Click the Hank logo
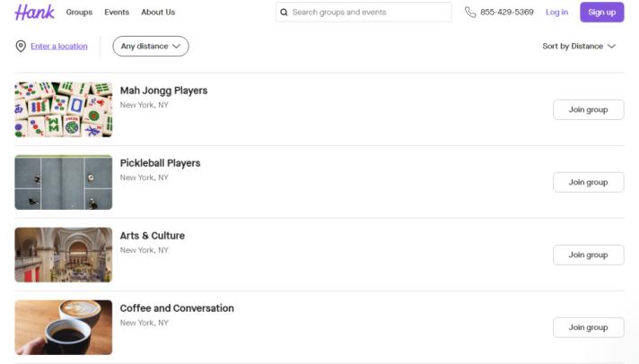Viewport: 639px width, 364px height. coord(34,13)
